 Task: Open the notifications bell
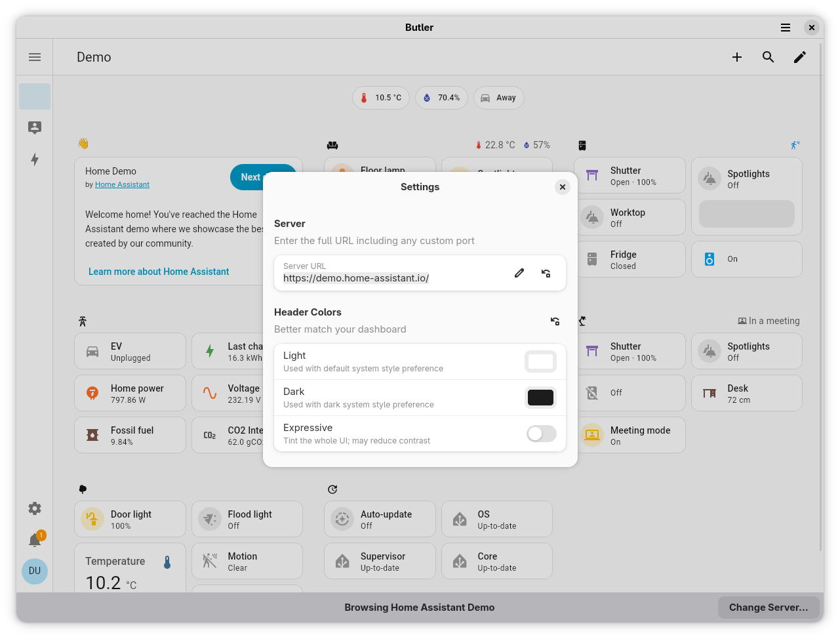coord(35,540)
